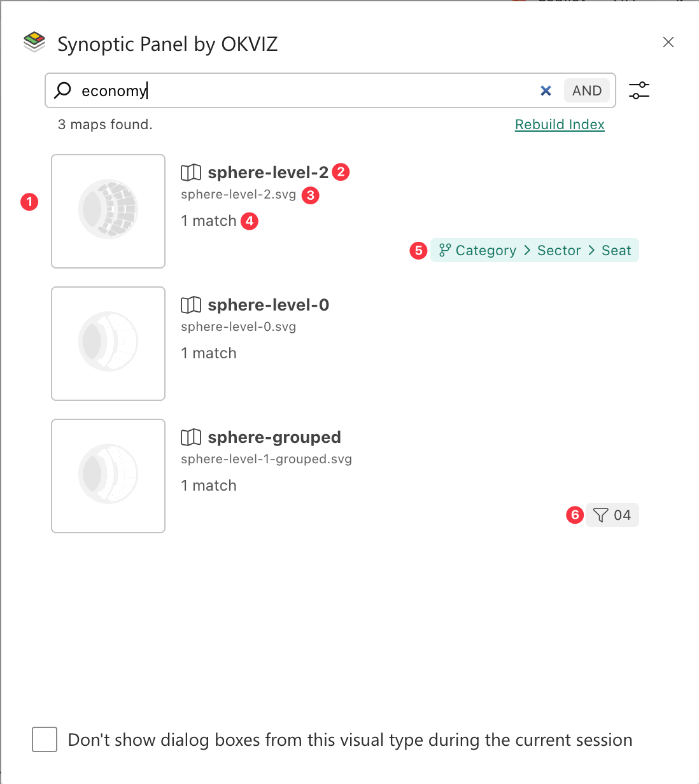This screenshot has width=699, height=784.
Task: Click inside the economy search field
Action: point(306,90)
